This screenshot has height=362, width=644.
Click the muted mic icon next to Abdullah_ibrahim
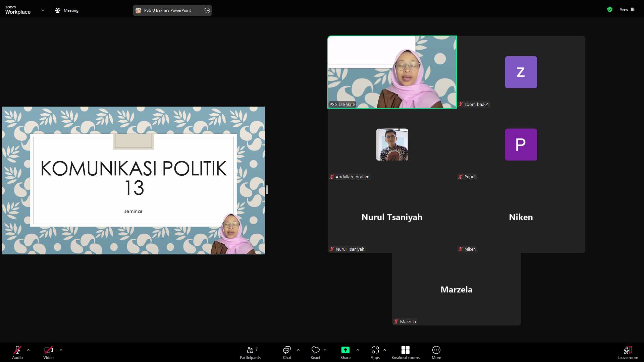click(332, 177)
